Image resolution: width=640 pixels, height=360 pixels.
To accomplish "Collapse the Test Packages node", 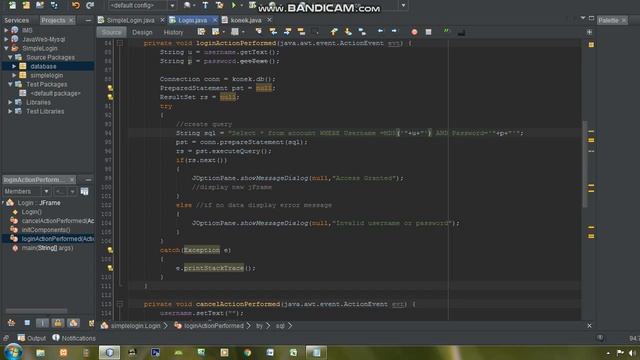I will [10, 84].
